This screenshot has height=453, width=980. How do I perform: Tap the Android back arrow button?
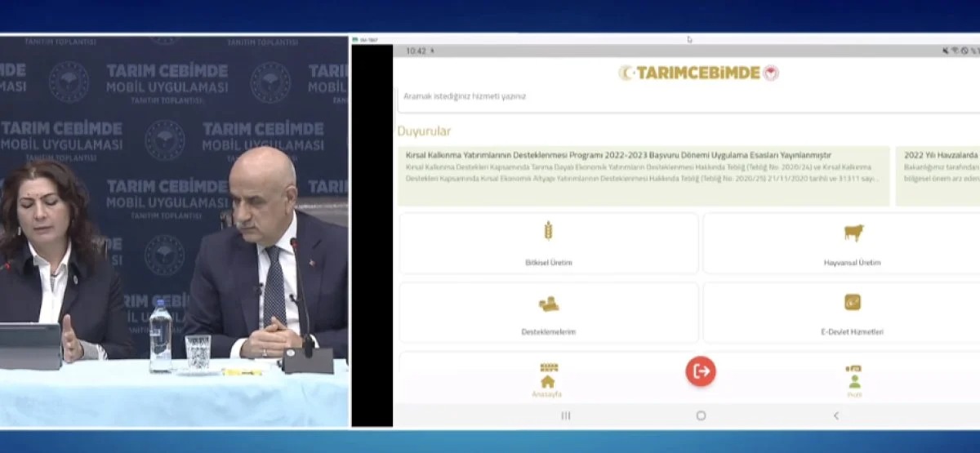[835, 415]
